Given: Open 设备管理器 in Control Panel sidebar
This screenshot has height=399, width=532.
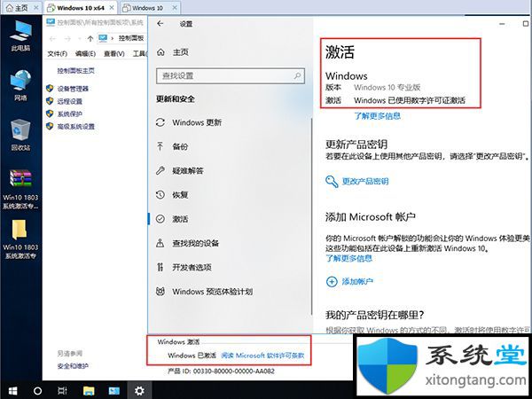Looking at the screenshot, I should coord(73,89).
